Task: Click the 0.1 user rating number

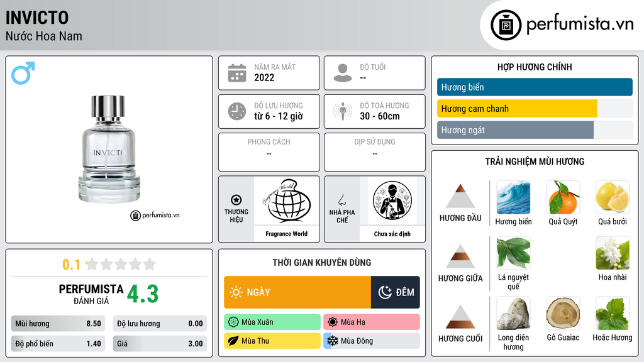Action: (72, 265)
